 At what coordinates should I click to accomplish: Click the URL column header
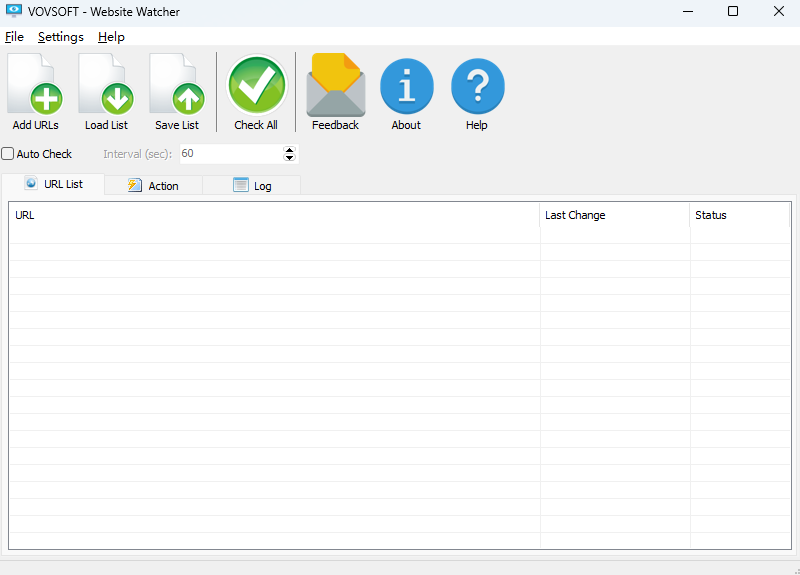pyautogui.click(x=274, y=215)
